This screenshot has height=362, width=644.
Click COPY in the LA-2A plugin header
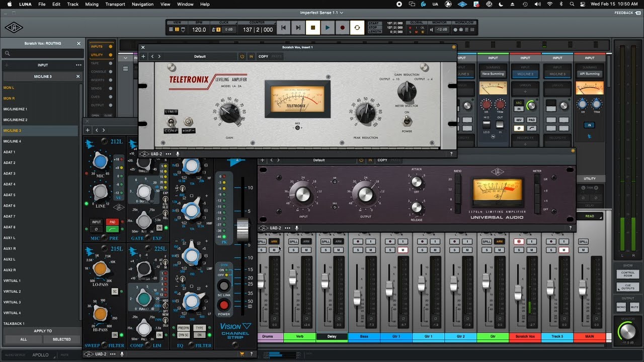tap(263, 56)
